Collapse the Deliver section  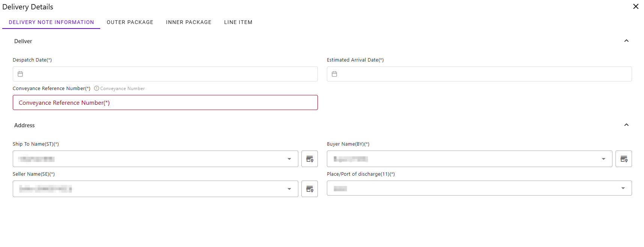pos(626,41)
